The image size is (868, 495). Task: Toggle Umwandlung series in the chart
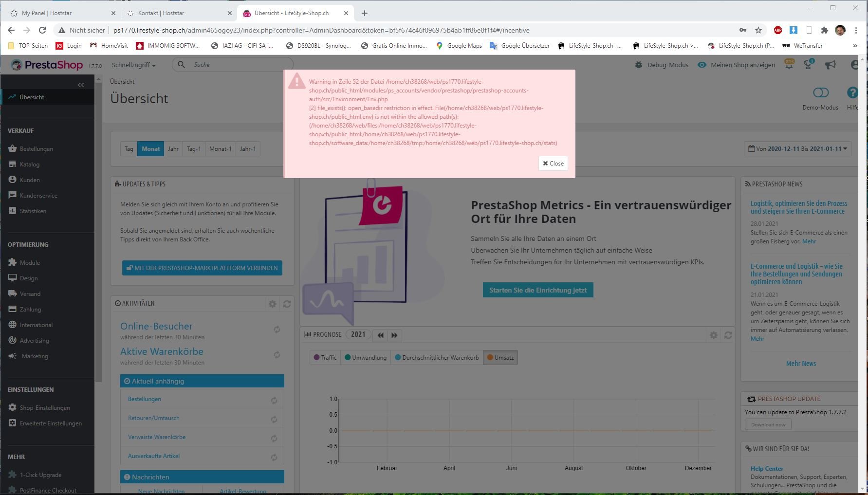coord(366,358)
